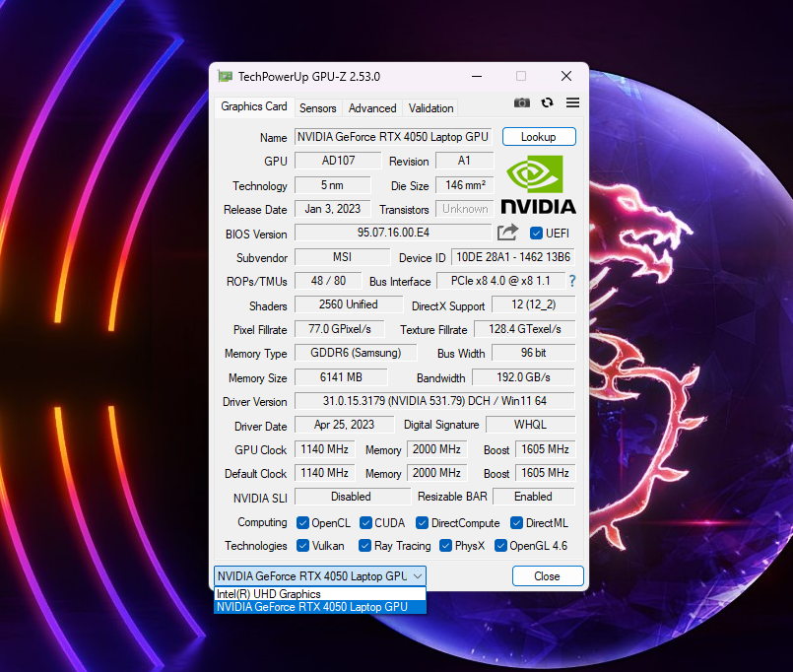Toggle the CUDA checkbox
The image size is (793, 672).
(365, 523)
